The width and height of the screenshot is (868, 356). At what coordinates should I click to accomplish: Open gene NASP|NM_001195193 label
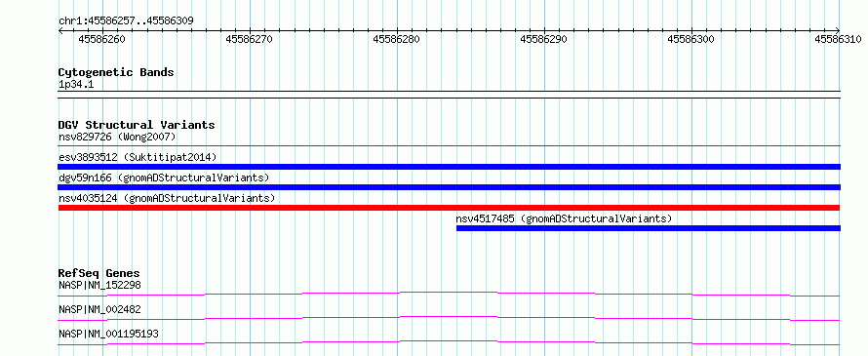click(x=109, y=334)
